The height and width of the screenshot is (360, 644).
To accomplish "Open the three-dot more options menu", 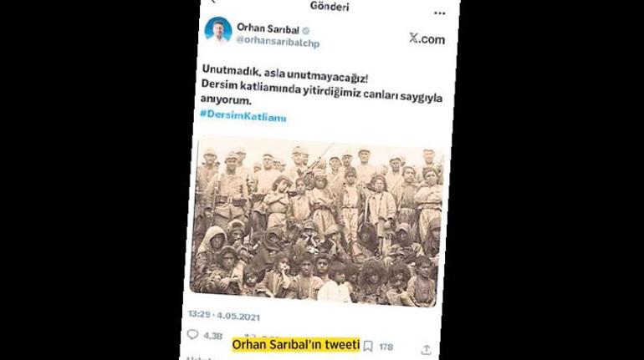I will 439,13.
